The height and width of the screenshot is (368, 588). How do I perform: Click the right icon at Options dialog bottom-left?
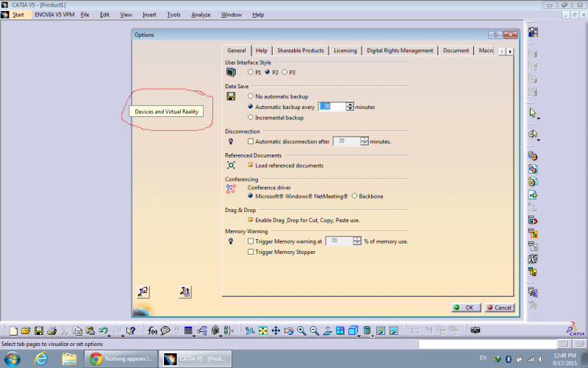click(x=185, y=291)
